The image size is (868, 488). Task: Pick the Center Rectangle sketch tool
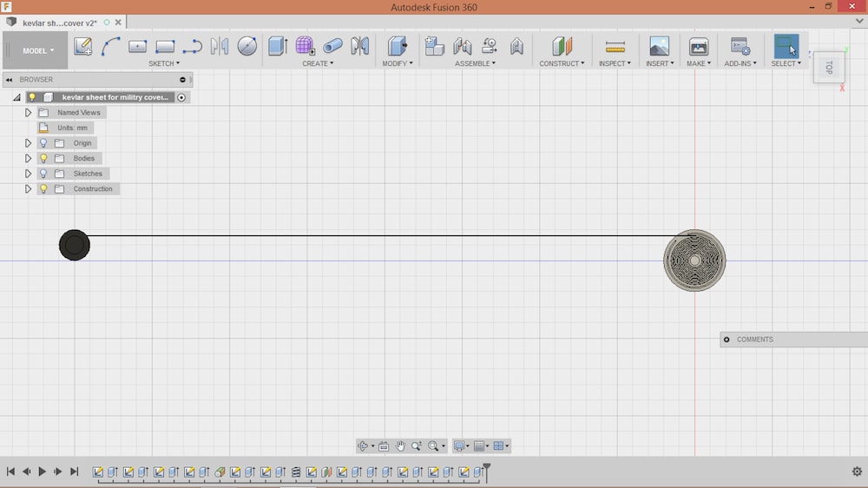(137, 46)
